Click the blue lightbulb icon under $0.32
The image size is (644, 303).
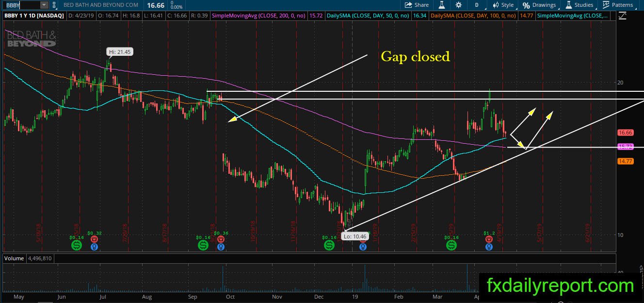coord(94,247)
